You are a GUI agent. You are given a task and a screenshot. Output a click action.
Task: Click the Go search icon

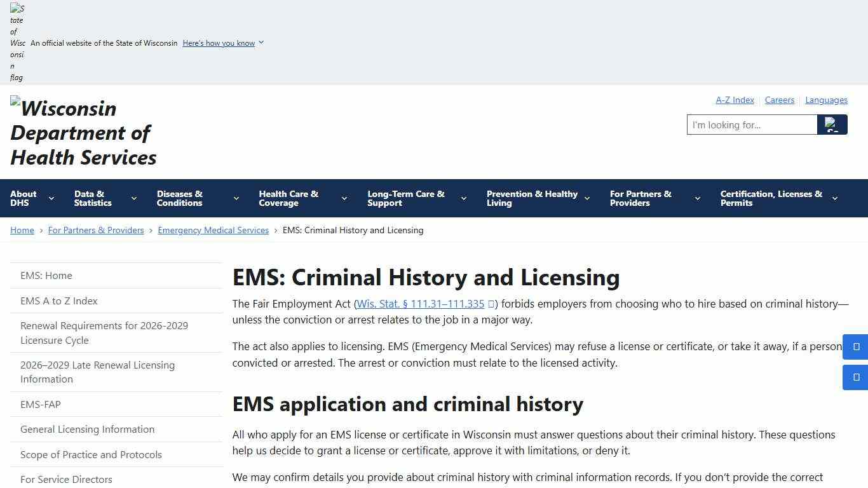coord(832,125)
